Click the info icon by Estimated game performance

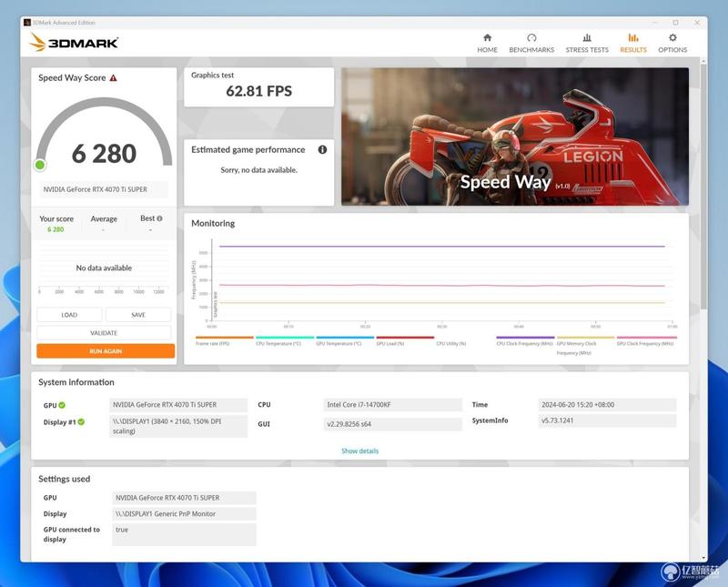(322, 149)
